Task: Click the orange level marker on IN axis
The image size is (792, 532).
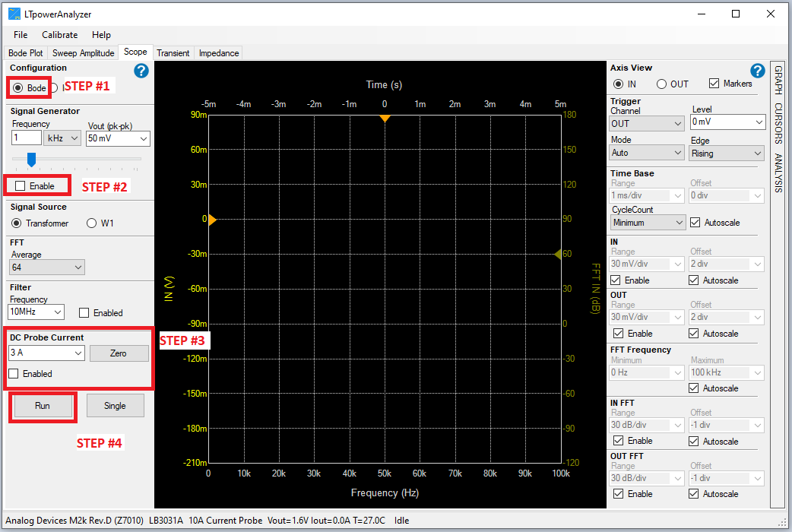Action: [213, 220]
